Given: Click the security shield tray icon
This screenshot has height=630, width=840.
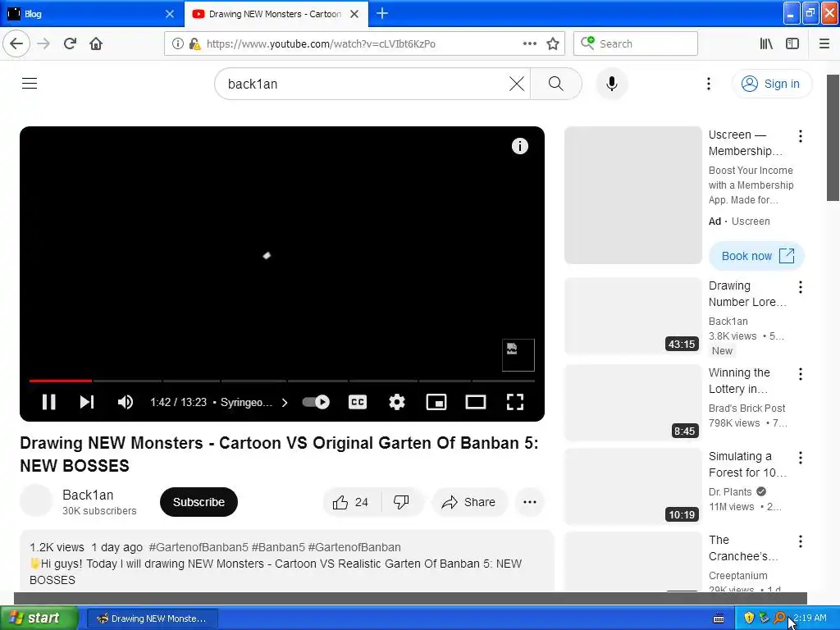Looking at the screenshot, I should click(x=748, y=618).
